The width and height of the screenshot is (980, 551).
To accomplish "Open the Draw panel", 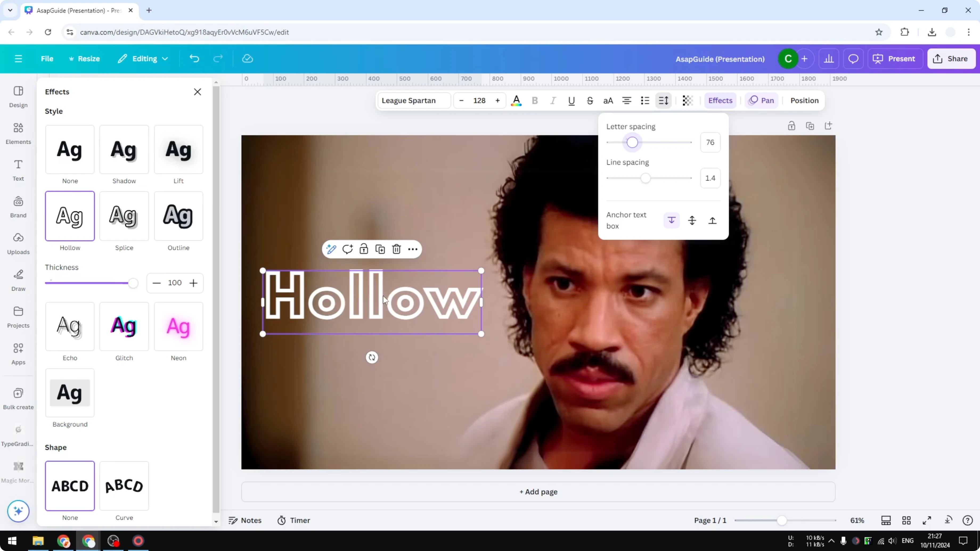I will 18,280.
